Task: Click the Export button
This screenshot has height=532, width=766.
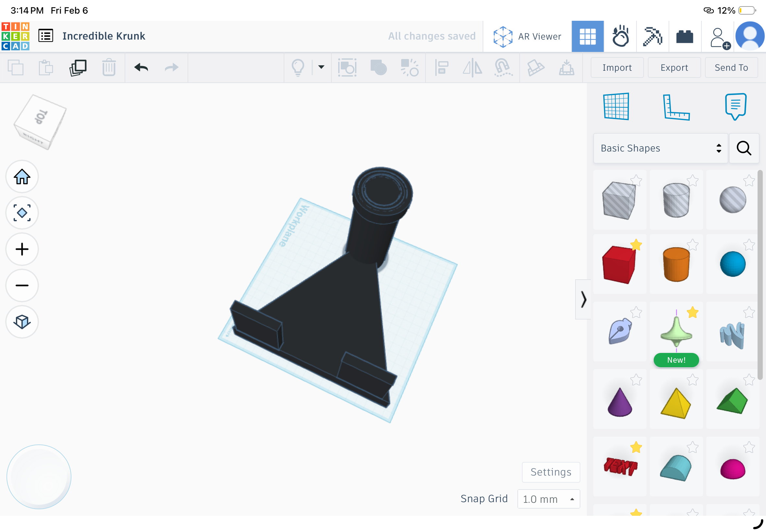Action: (x=674, y=68)
